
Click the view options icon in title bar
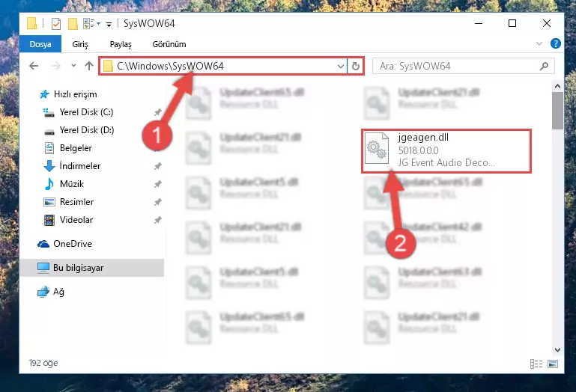coord(91,24)
